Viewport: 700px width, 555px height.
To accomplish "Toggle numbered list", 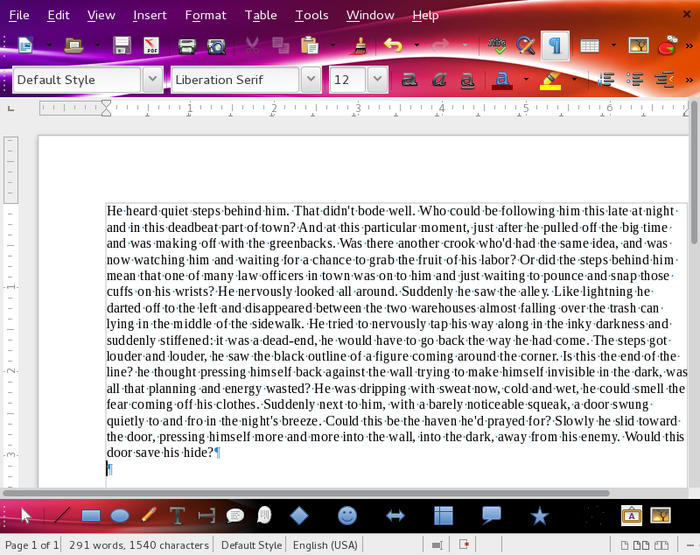I will [x=606, y=79].
